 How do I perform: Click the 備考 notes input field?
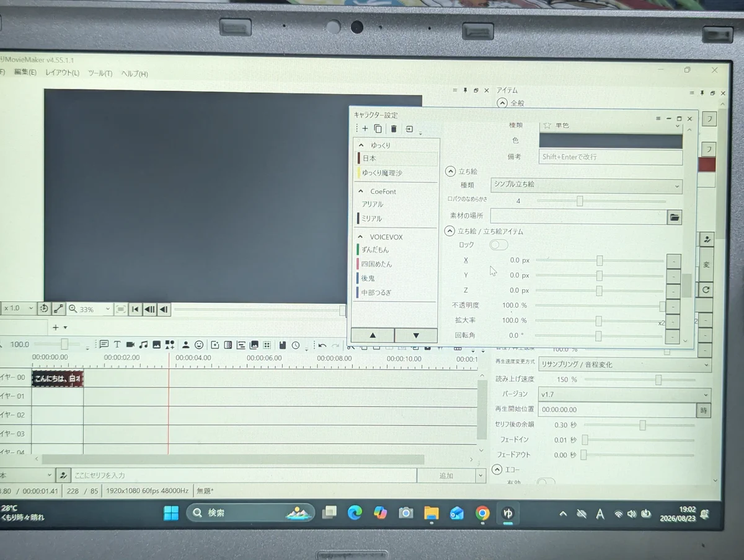tap(611, 157)
